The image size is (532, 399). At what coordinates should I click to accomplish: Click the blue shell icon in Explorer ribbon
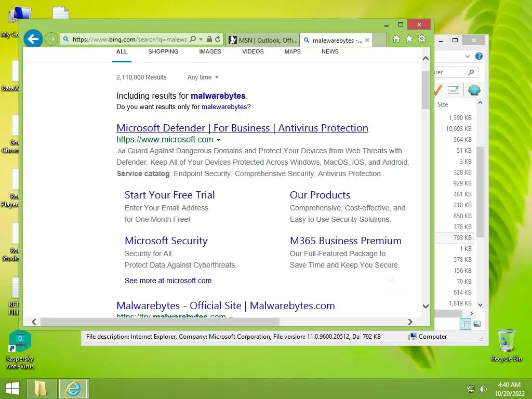(474, 90)
